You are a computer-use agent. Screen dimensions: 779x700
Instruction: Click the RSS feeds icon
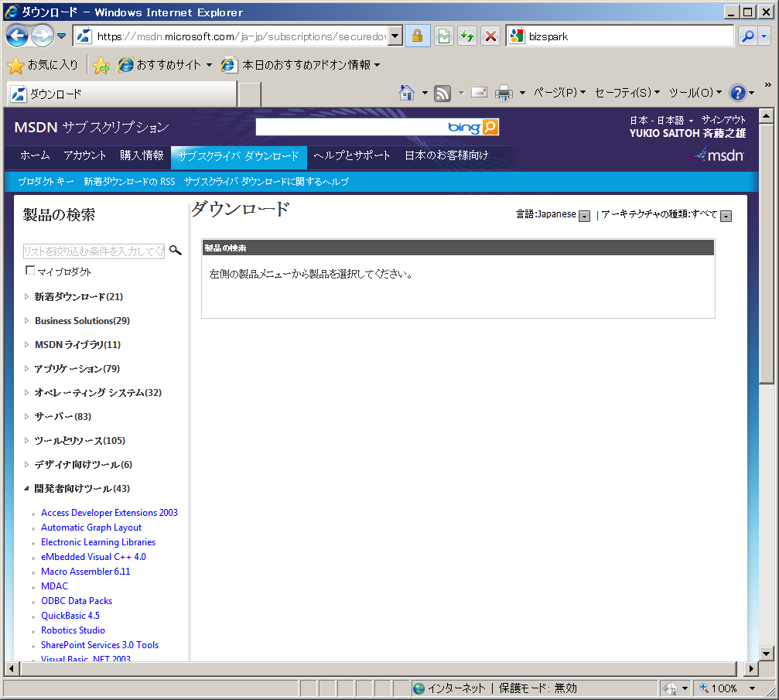pyautogui.click(x=442, y=93)
